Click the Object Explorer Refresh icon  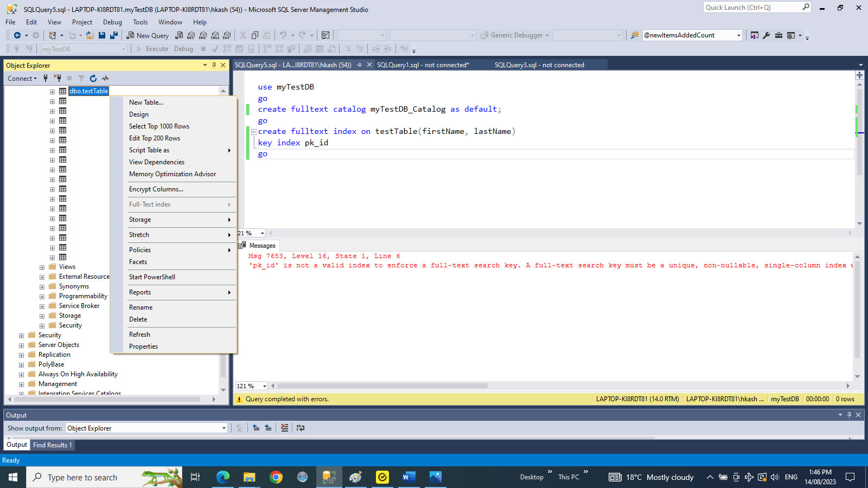pos(93,78)
